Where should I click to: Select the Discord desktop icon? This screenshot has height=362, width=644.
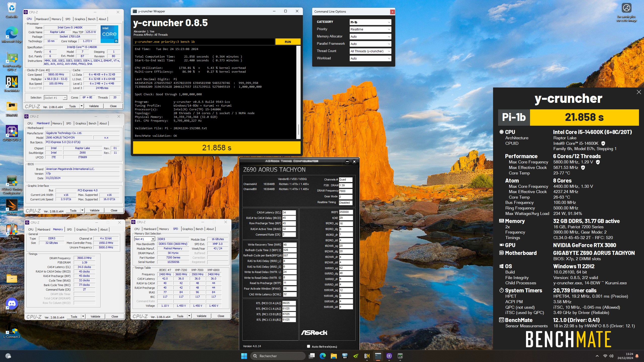click(x=12, y=306)
